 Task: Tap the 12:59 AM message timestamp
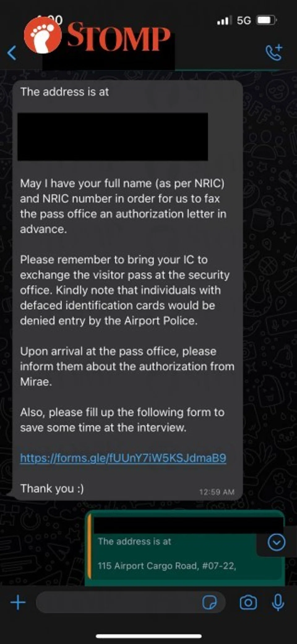coord(217,492)
